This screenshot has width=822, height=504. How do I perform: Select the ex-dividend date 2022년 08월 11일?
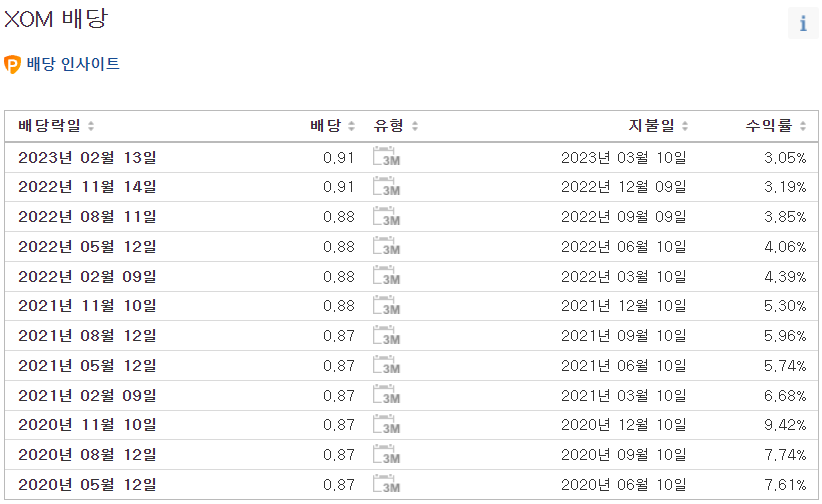click(x=87, y=217)
